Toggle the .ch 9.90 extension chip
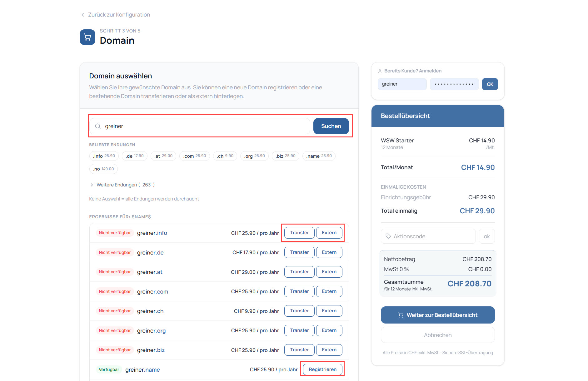 [225, 156]
